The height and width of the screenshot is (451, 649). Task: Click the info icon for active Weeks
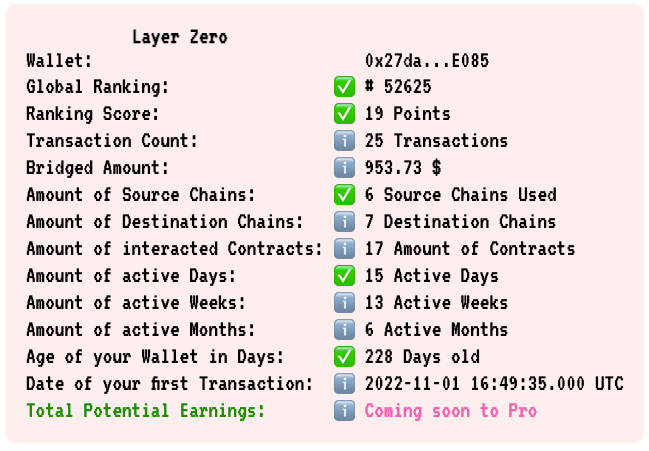click(344, 303)
